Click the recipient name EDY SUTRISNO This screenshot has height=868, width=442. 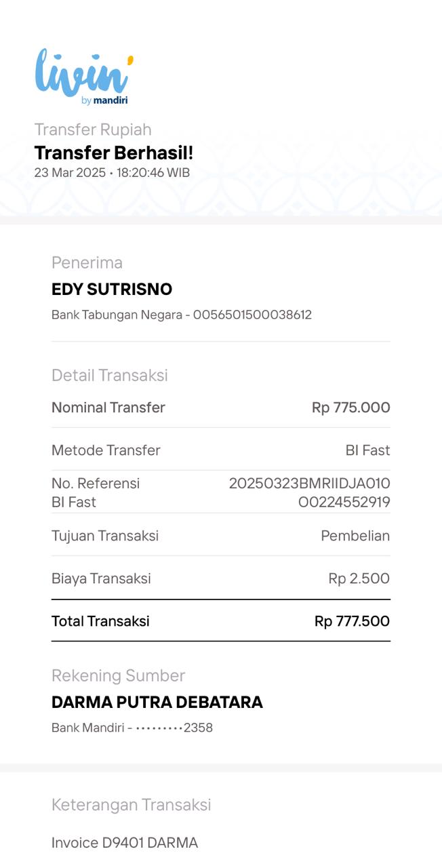tap(112, 290)
